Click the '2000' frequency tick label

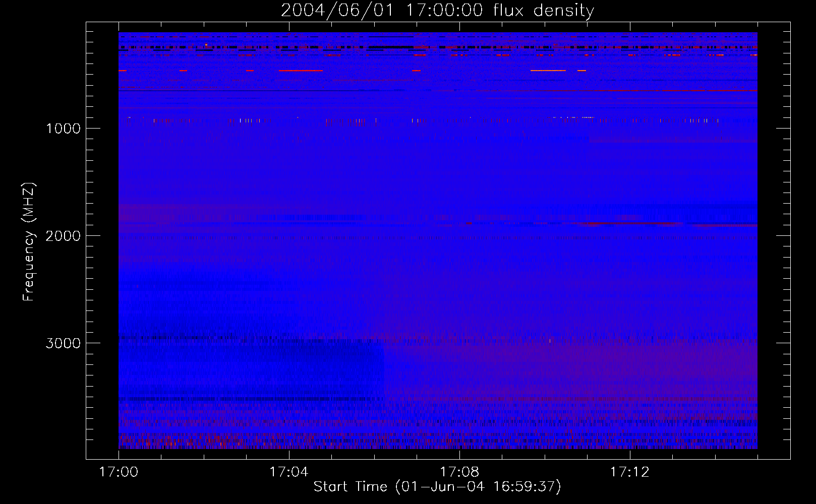pos(63,236)
